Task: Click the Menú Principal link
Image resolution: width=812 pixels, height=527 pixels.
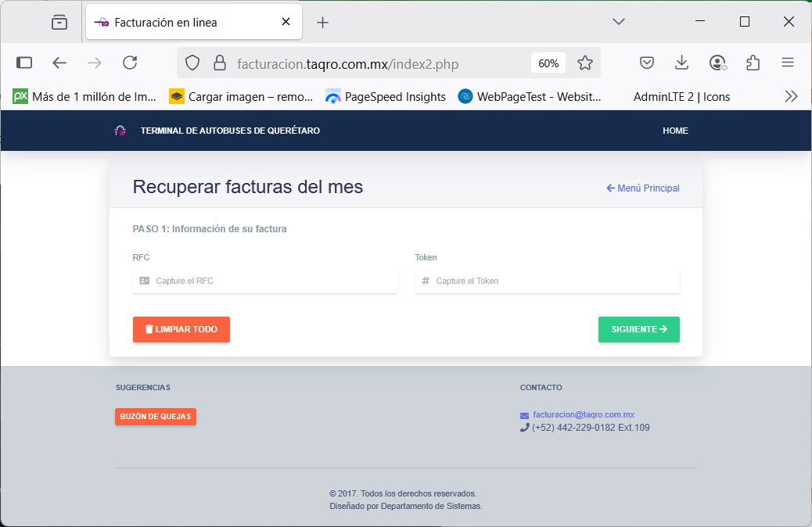Action: pos(643,188)
